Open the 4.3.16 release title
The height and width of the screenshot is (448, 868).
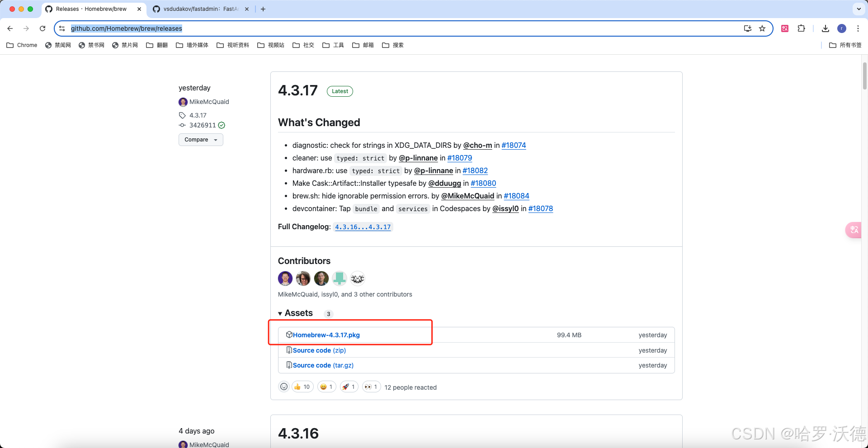pos(298,434)
